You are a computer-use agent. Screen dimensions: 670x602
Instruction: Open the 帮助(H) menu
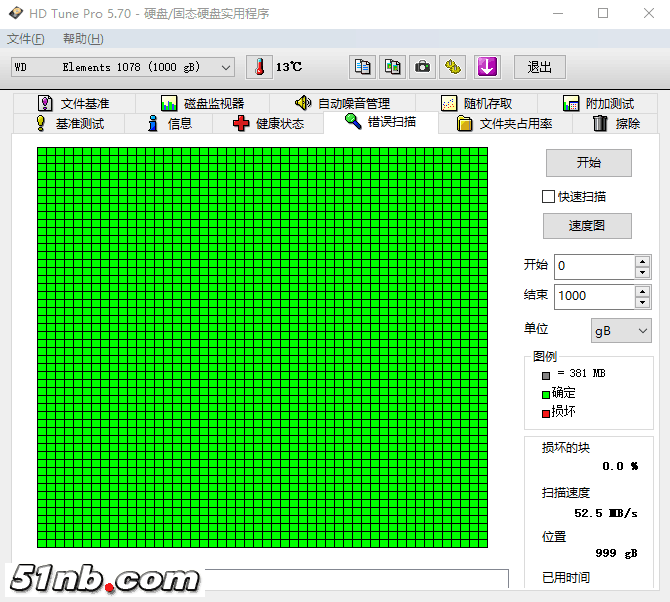click(x=83, y=39)
